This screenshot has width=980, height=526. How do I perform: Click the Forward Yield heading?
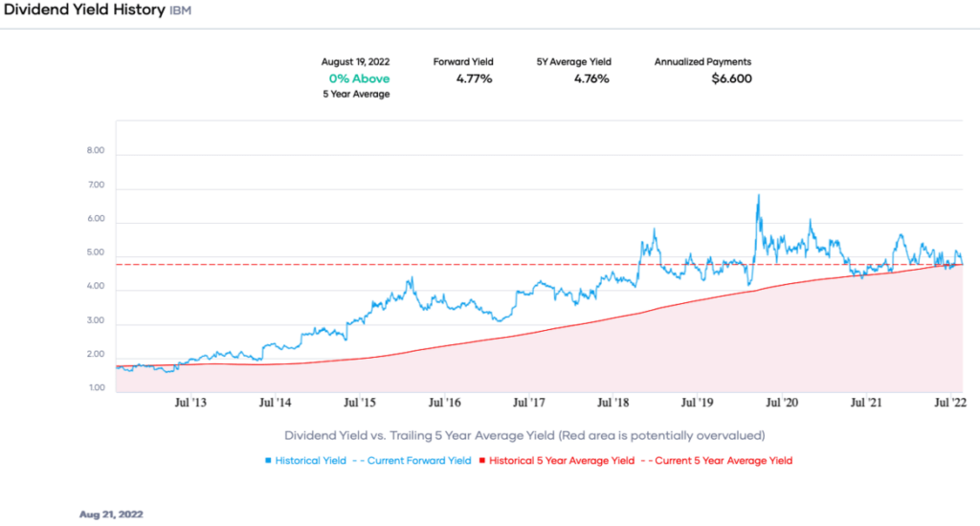click(463, 62)
